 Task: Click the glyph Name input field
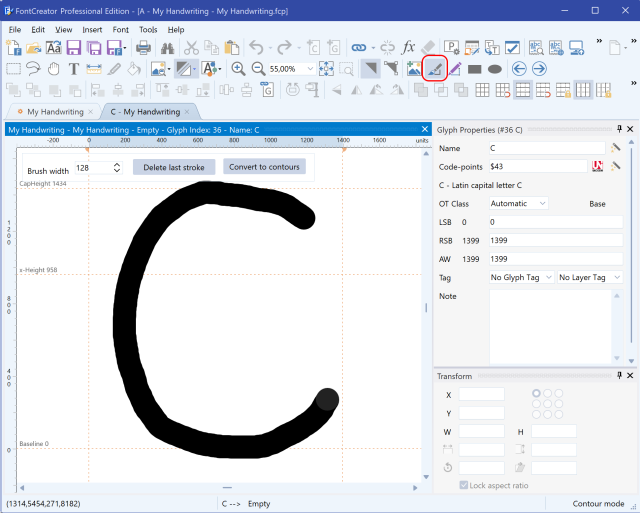tap(546, 148)
